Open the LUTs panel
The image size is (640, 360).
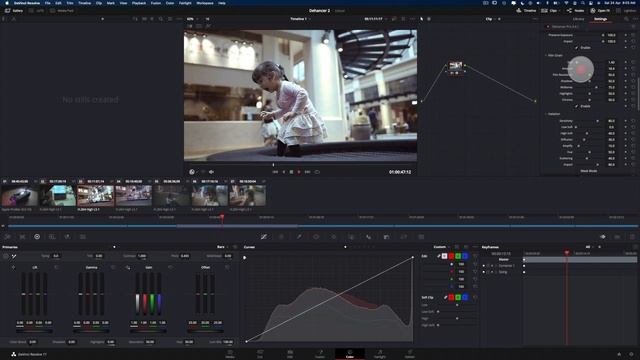pos(36,11)
